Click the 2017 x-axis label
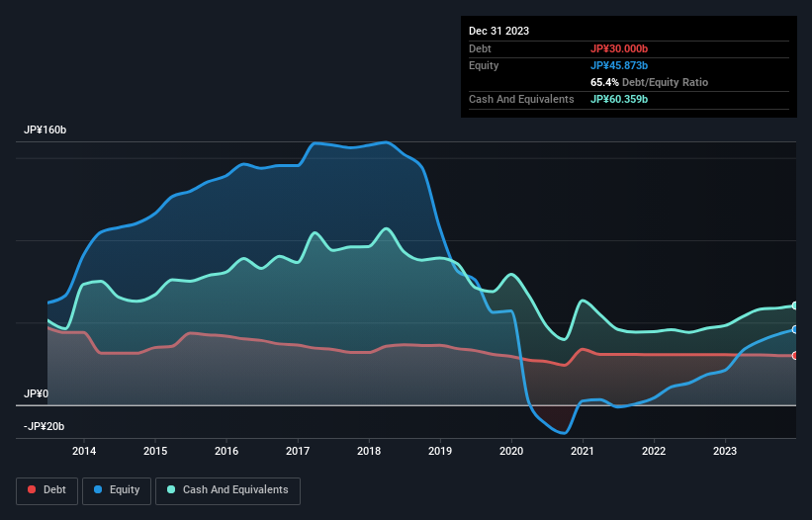This screenshot has width=812, height=520. tap(298, 452)
